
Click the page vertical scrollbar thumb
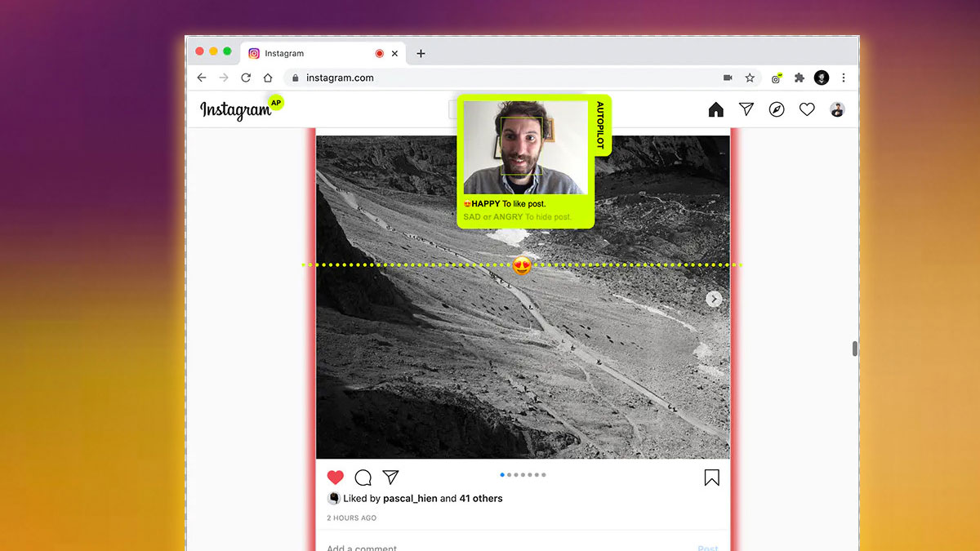coord(855,349)
